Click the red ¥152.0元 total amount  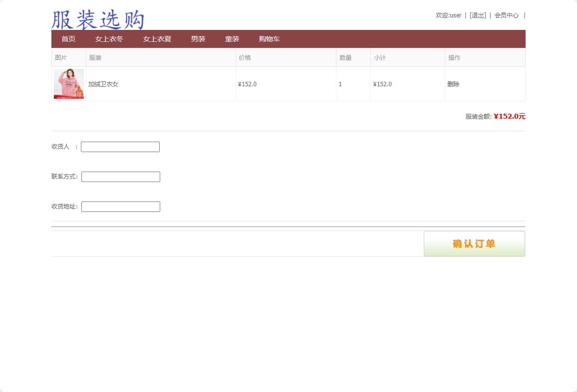coord(509,116)
